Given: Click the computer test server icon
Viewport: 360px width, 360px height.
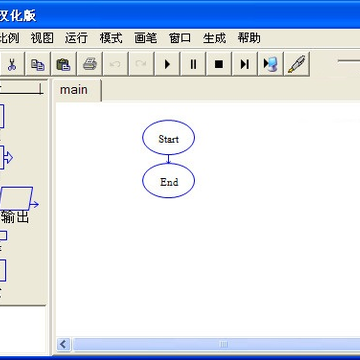Looking at the screenshot, I should point(270,64).
